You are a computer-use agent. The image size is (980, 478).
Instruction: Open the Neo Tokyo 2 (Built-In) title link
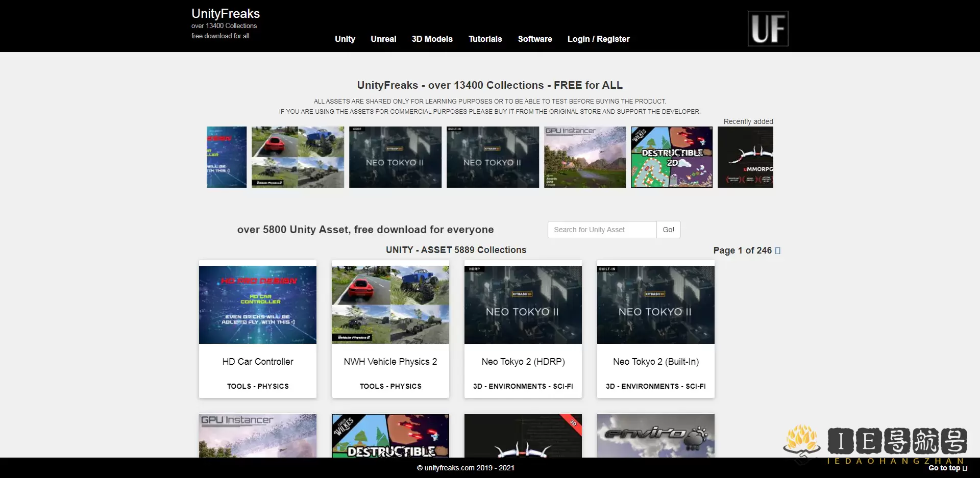pos(656,362)
